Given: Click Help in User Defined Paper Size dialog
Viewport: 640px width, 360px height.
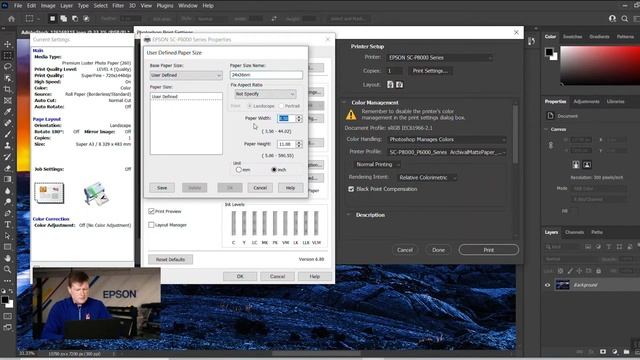Looking at the screenshot, I should (x=290, y=188).
